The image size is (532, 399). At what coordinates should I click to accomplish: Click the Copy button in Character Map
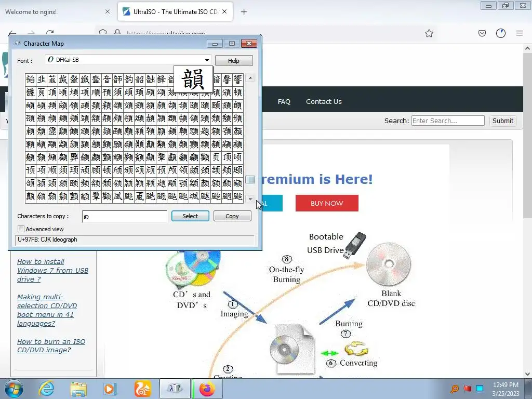232,216
